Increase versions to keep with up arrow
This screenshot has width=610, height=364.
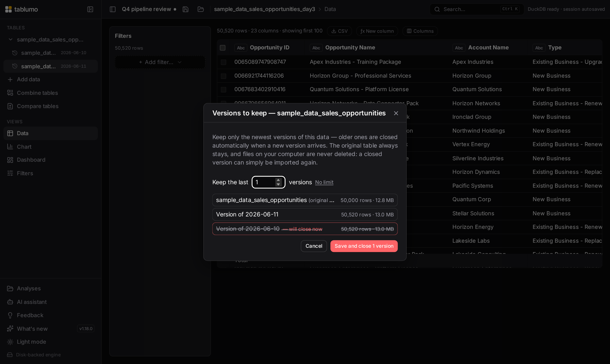point(278,180)
